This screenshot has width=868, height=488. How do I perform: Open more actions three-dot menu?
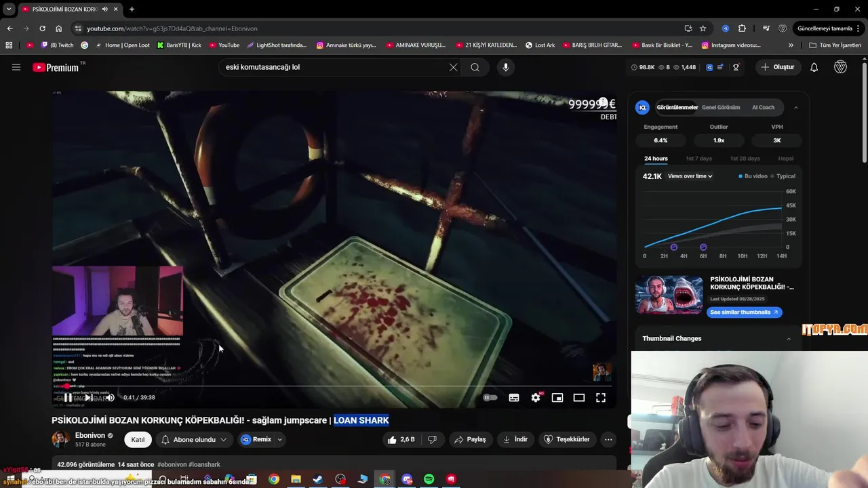[x=608, y=439]
